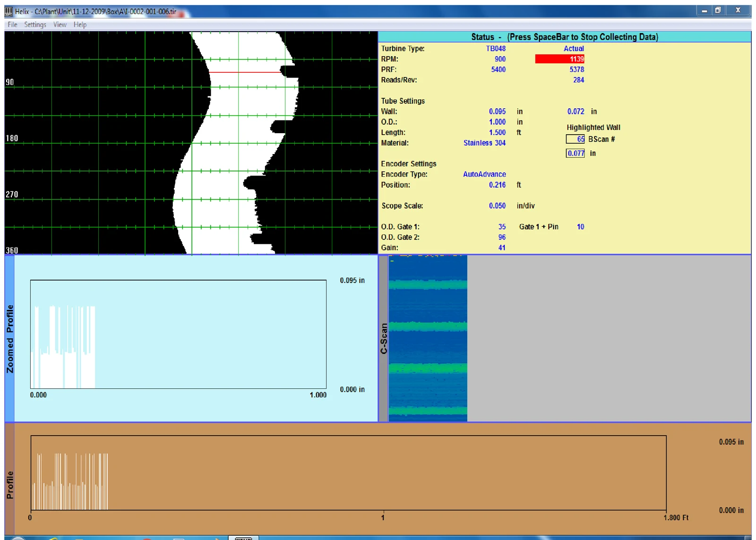Click the AutoAdvance encoder type value

point(484,174)
